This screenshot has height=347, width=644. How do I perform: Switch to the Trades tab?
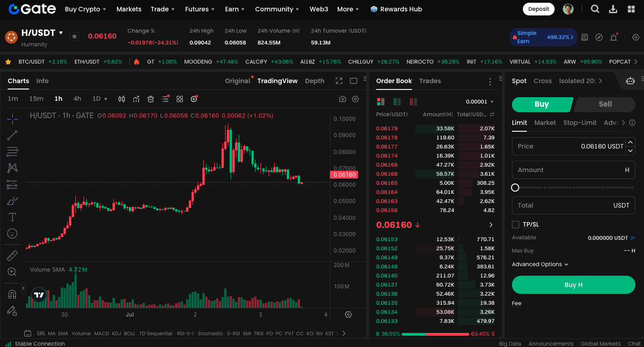point(430,81)
